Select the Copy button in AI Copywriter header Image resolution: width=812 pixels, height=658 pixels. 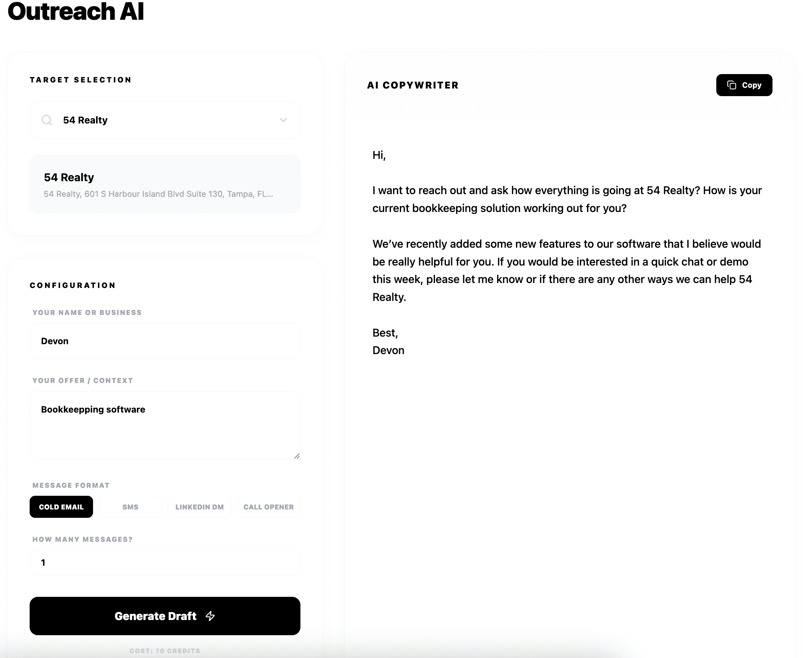pos(744,85)
